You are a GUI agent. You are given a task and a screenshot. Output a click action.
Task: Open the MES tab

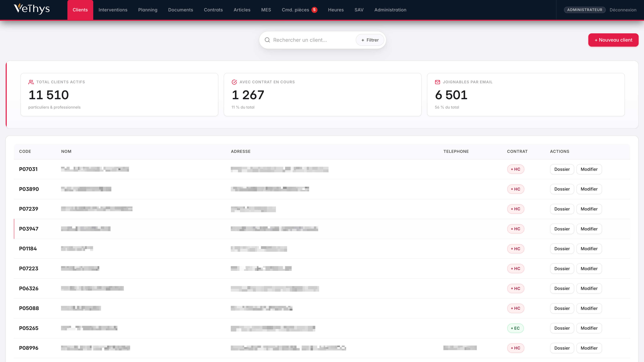tap(266, 10)
